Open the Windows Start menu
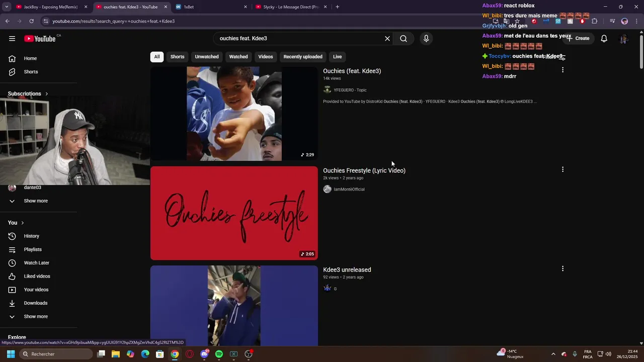The image size is (644, 362). pyautogui.click(x=11, y=354)
